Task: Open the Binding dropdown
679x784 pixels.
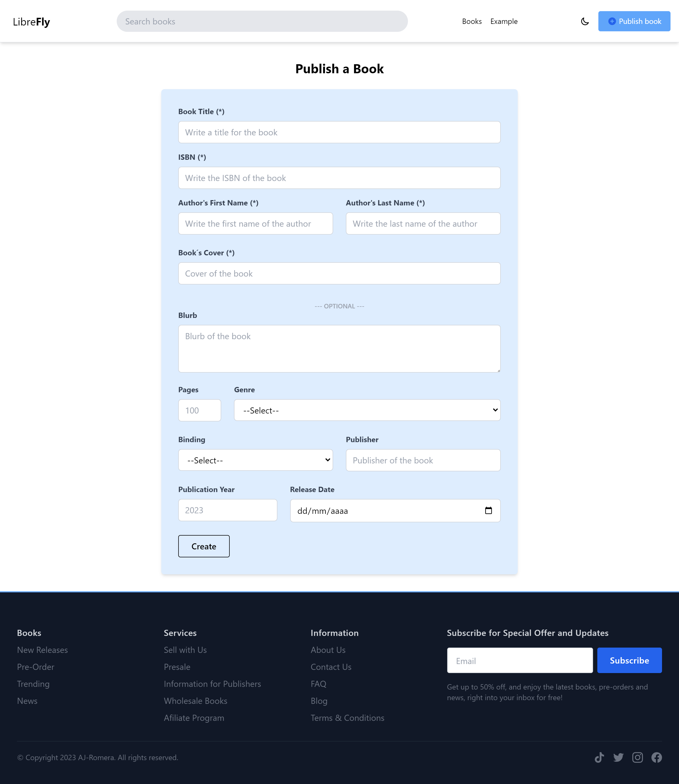Action: click(x=255, y=460)
